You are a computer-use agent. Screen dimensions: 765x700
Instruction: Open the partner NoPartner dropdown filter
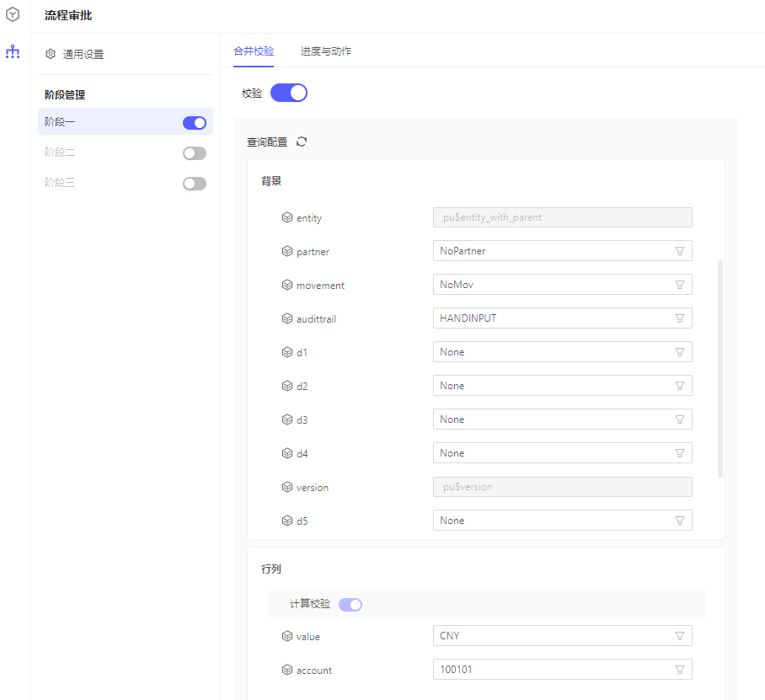[x=679, y=251]
